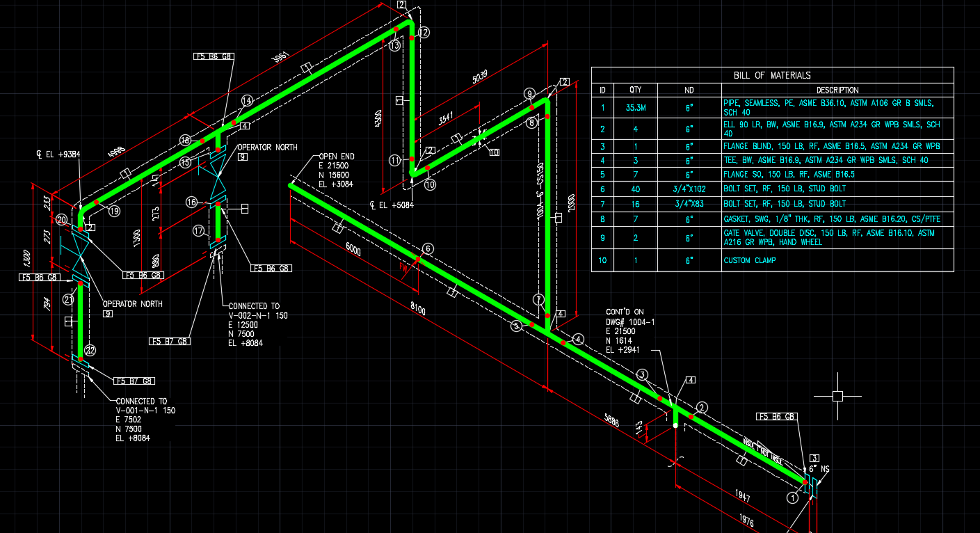This screenshot has width=980, height=533.
Task: Select the CUSTOM CLAMP description cell
Action: pyautogui.click(x=837, y=260)
